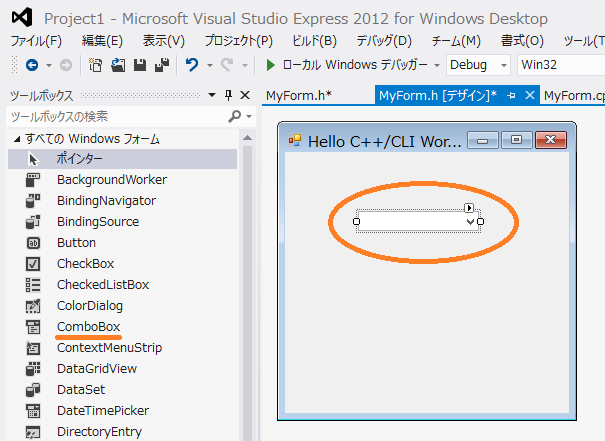
Task: Select the CheckBox control in toolbox
Action: coord(85,264)
